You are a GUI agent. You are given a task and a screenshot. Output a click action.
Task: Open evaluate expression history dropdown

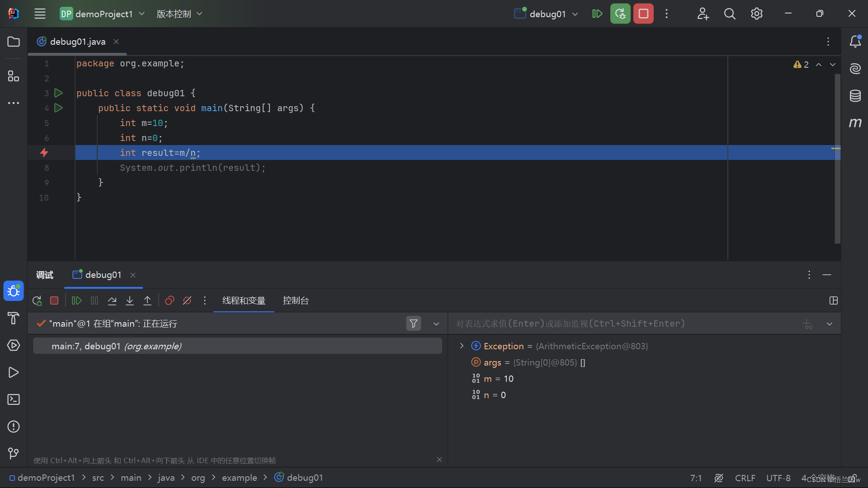coord(830,324)
